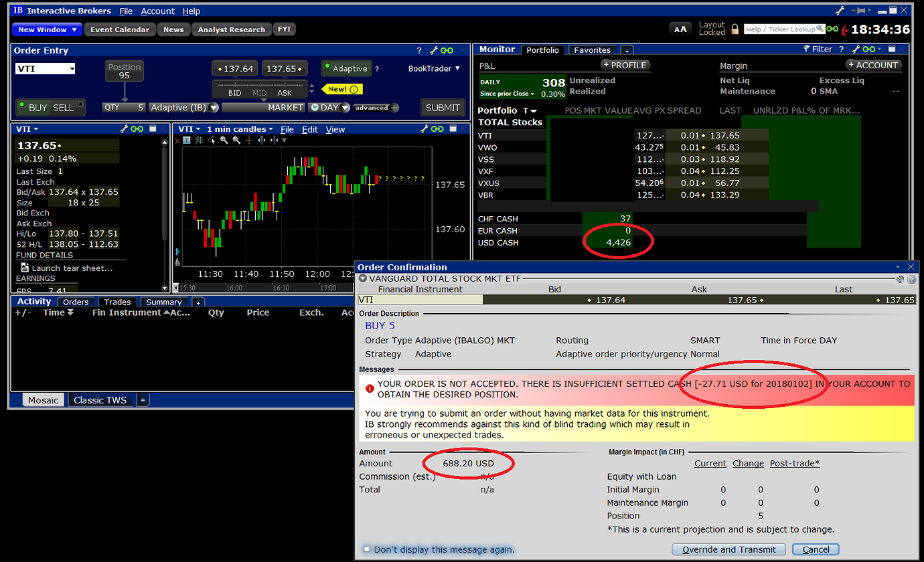
Task: Click the first chart magnifier icon
Action: click(224, 140)
